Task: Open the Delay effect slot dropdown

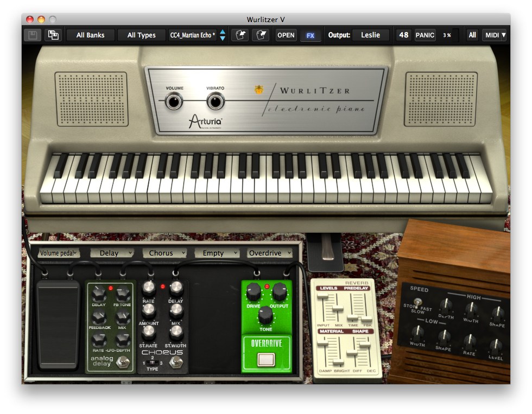Action: [x=112, y=253]
